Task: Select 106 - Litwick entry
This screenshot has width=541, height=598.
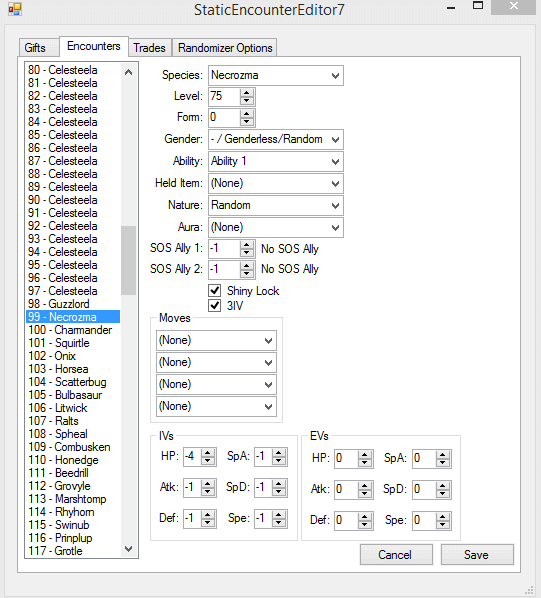Action: point(73,408)
